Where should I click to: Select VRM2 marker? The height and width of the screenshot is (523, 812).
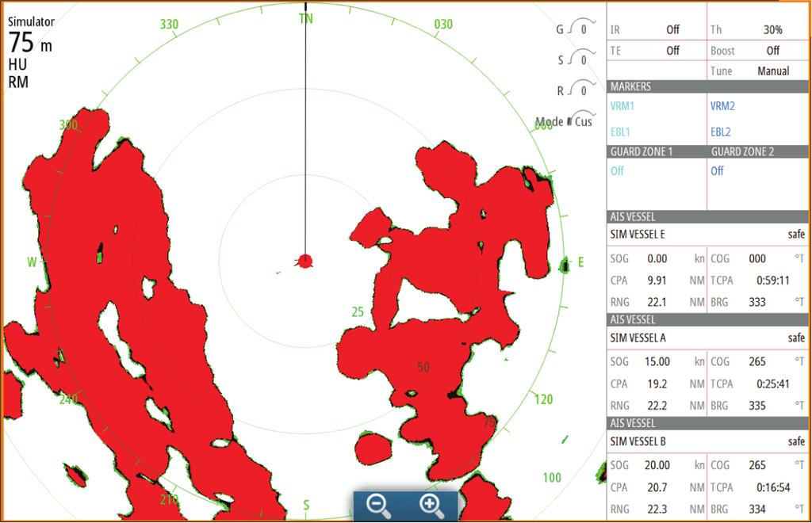722,106
